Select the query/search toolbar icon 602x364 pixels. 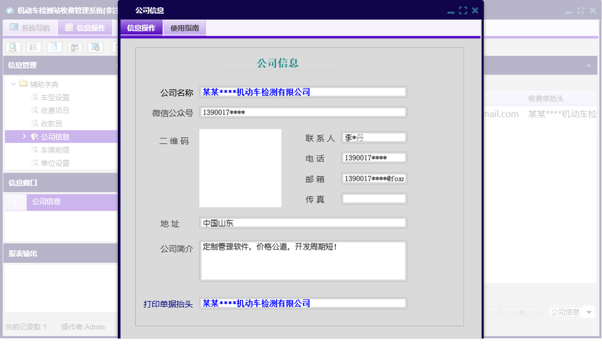(x=13, y=47)
